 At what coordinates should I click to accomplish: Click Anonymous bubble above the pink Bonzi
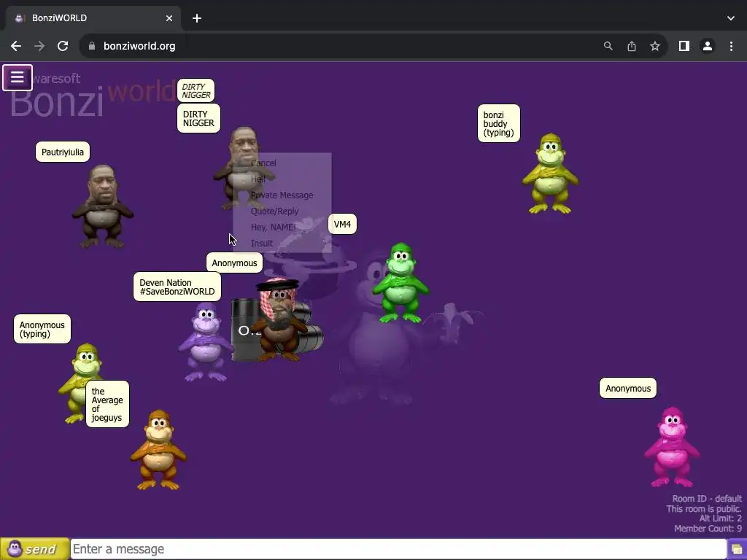(x=628, y=388)
